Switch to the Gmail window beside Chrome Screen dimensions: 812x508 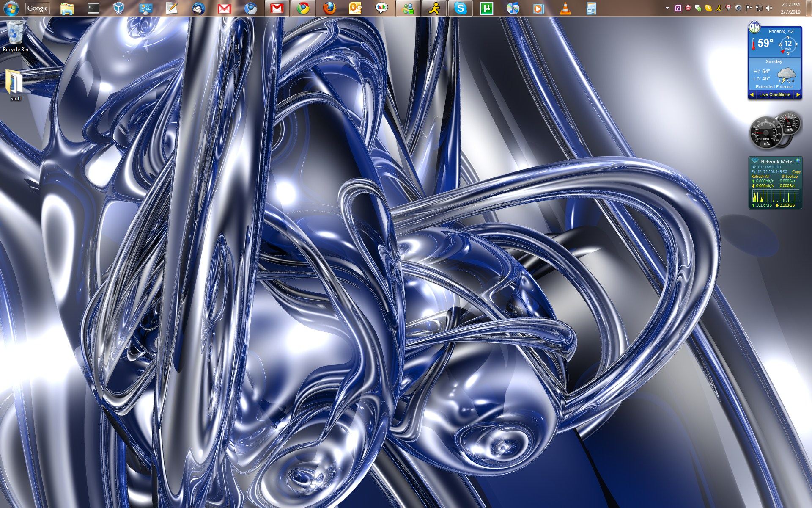[x=277, y=8]
